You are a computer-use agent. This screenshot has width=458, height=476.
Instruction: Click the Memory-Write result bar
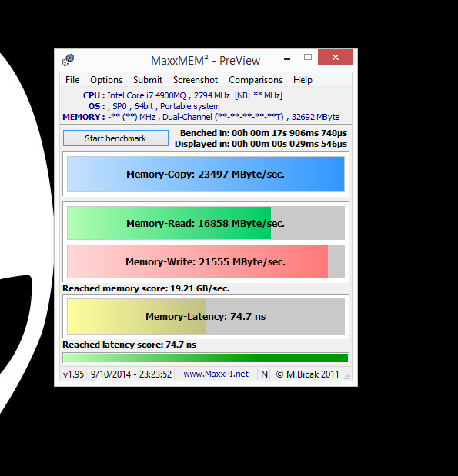pyautogui.click(x=206, y=261)
